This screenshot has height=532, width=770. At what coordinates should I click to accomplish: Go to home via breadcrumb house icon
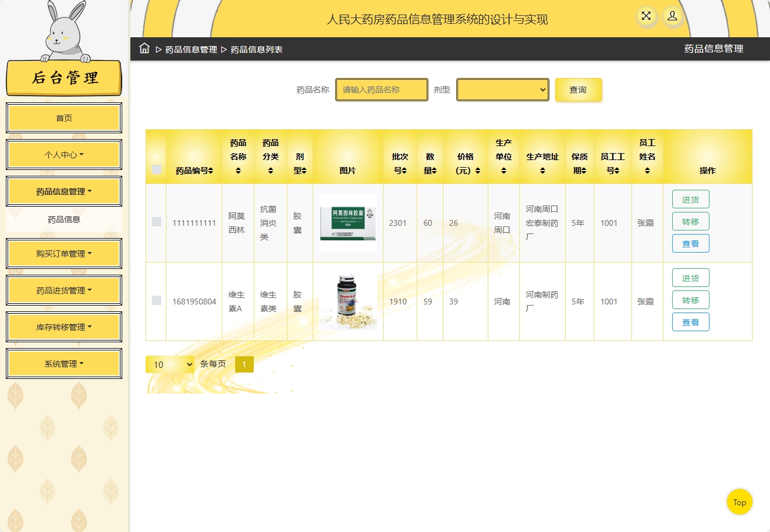[x=144, y=48]
